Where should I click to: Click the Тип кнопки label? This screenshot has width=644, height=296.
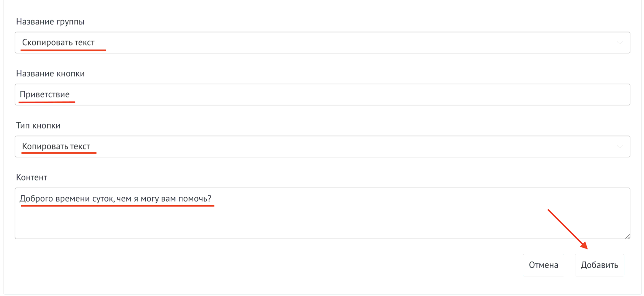pyautogui.click(x=38, y=125)
